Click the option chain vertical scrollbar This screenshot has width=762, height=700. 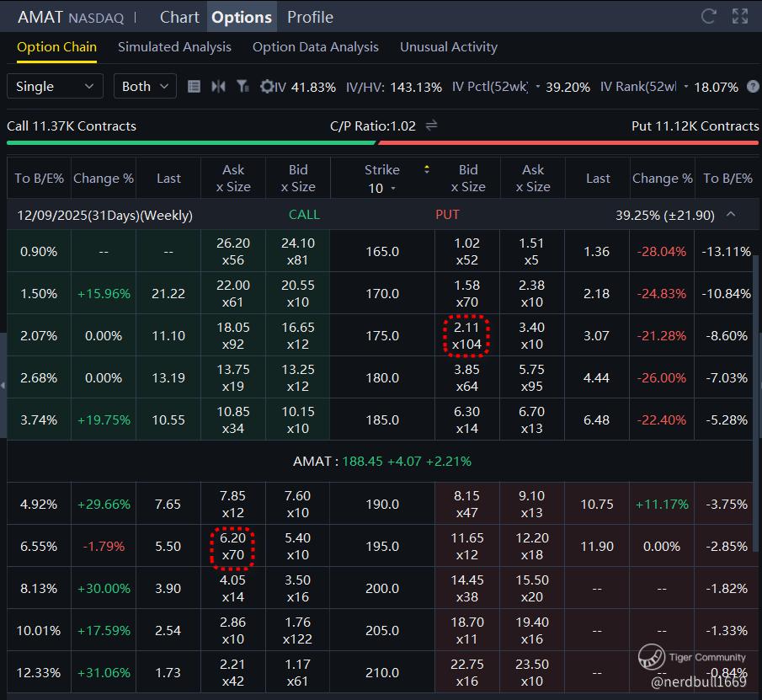coord(755,379)
